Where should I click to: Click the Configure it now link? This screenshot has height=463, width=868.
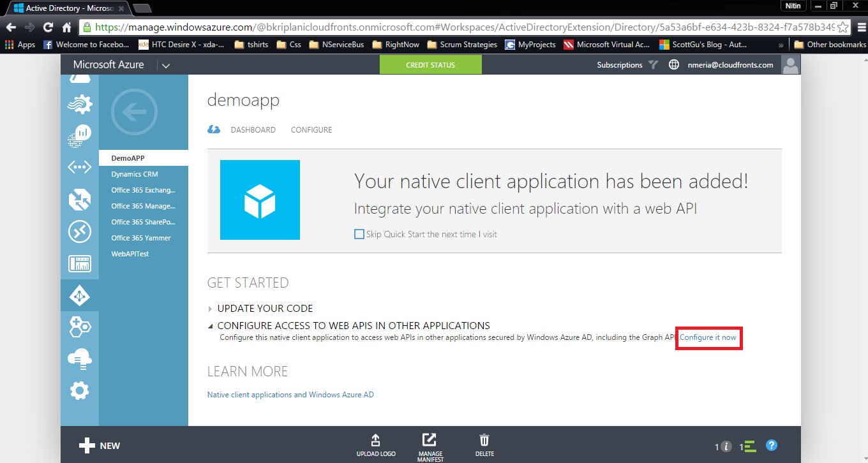point(708,337)
